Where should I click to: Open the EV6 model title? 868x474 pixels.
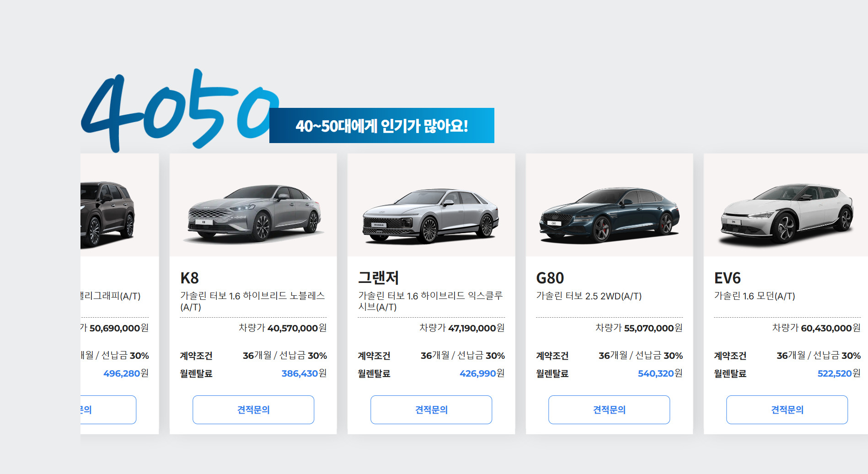(728, 278)
